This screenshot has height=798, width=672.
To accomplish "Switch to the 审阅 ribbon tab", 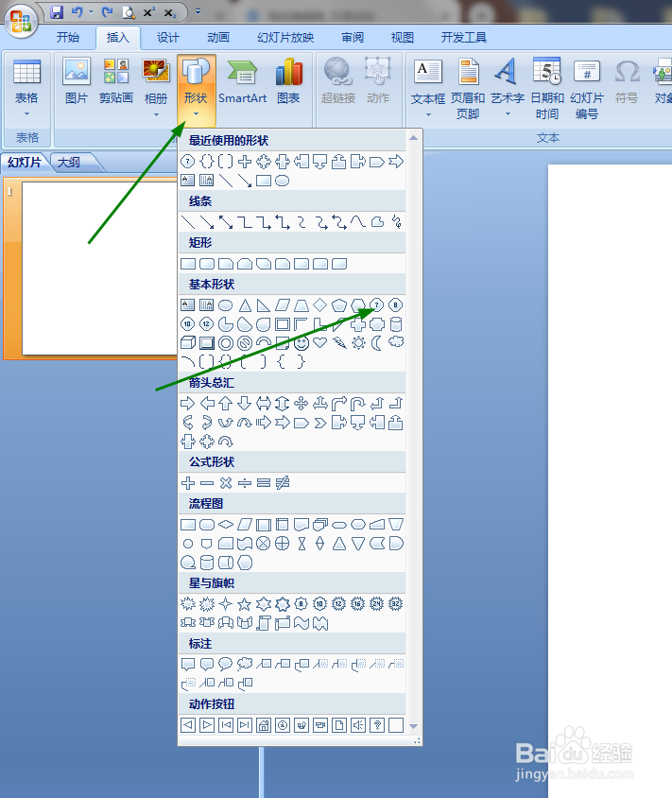I will pos(353,37).
